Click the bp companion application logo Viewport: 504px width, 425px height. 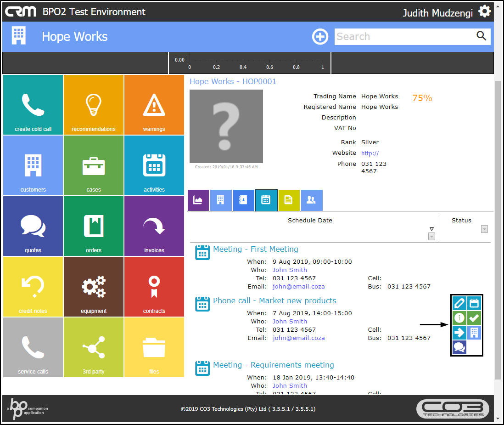[28, 408]
